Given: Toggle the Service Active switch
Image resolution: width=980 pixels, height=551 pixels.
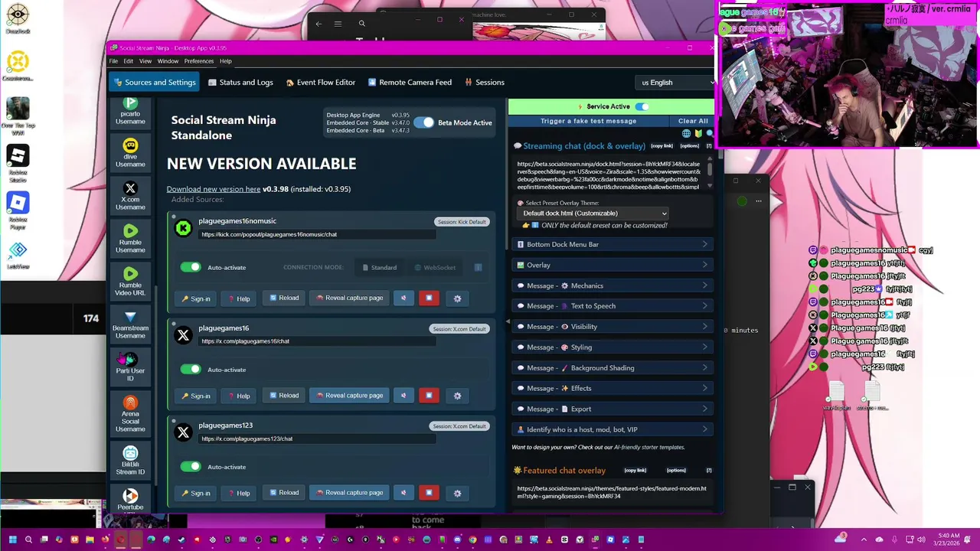Looking at the screenshot, I should 642,106.
